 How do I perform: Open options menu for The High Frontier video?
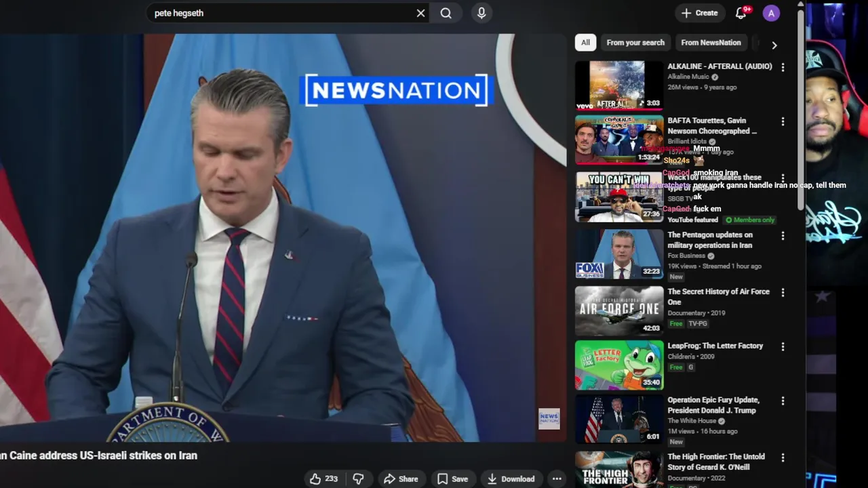pyautogui.click(x=783, y=457)
